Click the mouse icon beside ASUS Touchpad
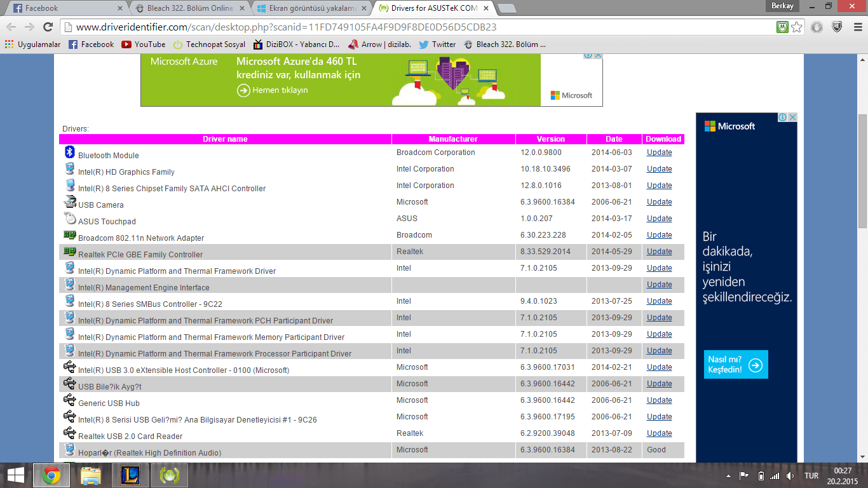The image size is (868, 488). pos(70,219)
